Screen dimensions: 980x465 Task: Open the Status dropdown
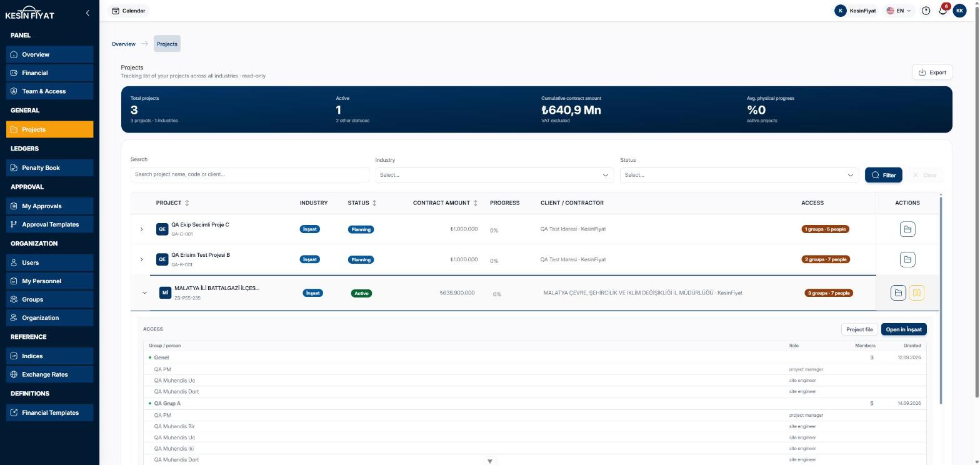(x=739, y=175)
